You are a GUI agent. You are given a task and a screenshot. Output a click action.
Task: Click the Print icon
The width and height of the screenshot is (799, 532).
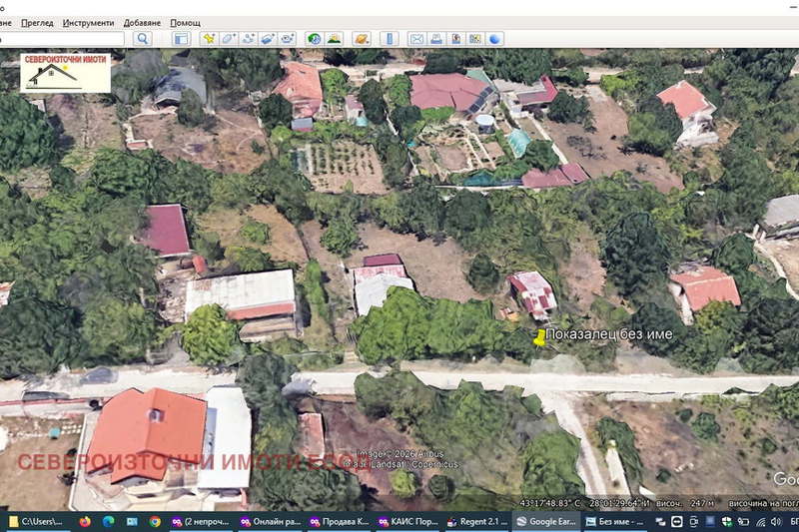pyautogui.click(x=436, y=39)
